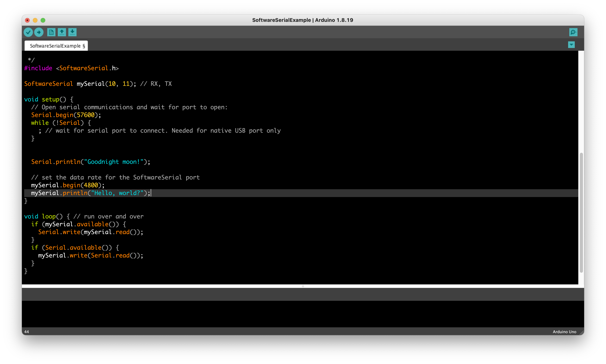Create a new sketch using the toolbar

coord(51,32)
